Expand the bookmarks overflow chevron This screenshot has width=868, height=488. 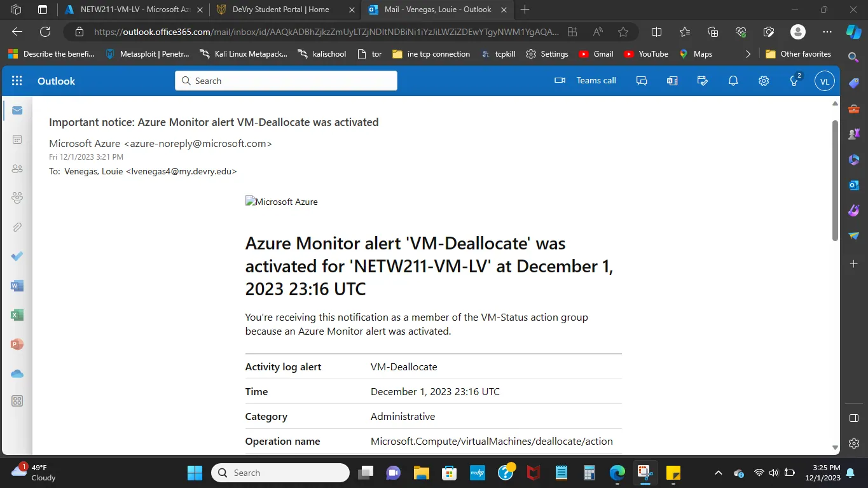[748, 54]
